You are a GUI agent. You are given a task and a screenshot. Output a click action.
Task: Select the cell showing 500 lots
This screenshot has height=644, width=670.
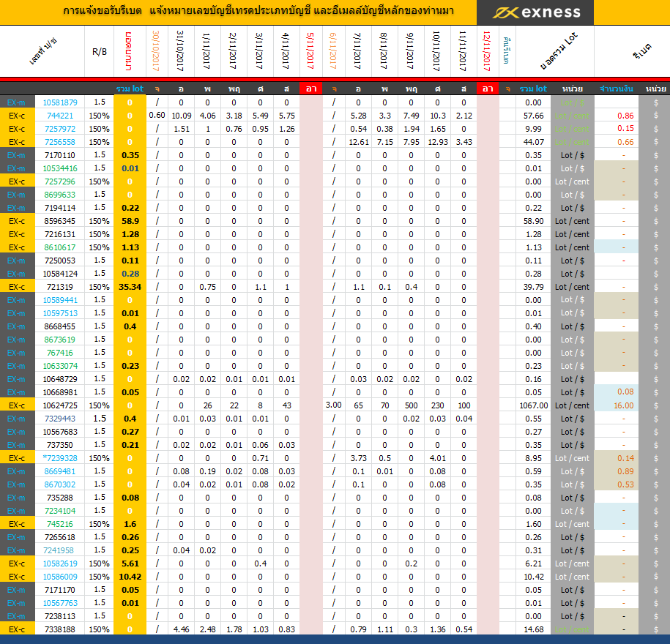[x=411, y=405]
